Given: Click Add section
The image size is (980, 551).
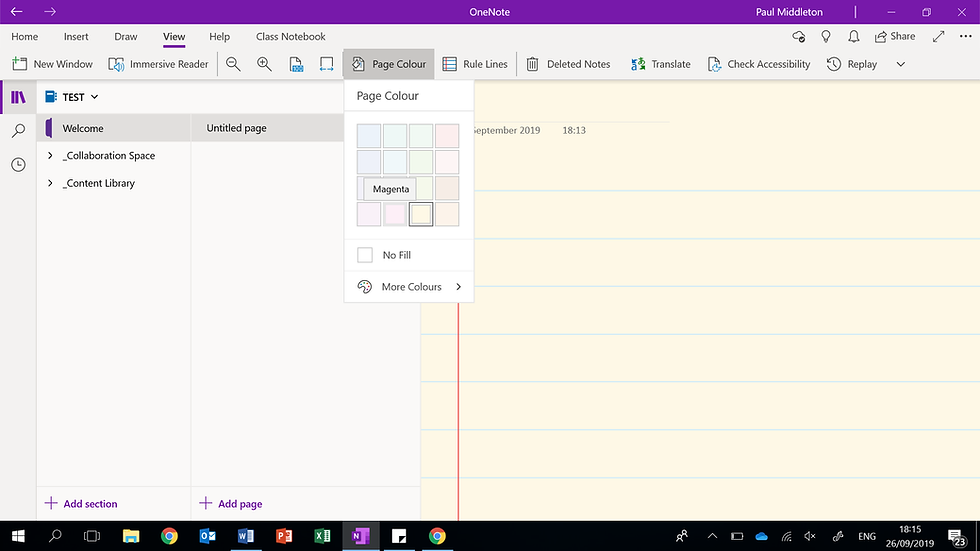Looking at the screenshot, I should 81,504.
